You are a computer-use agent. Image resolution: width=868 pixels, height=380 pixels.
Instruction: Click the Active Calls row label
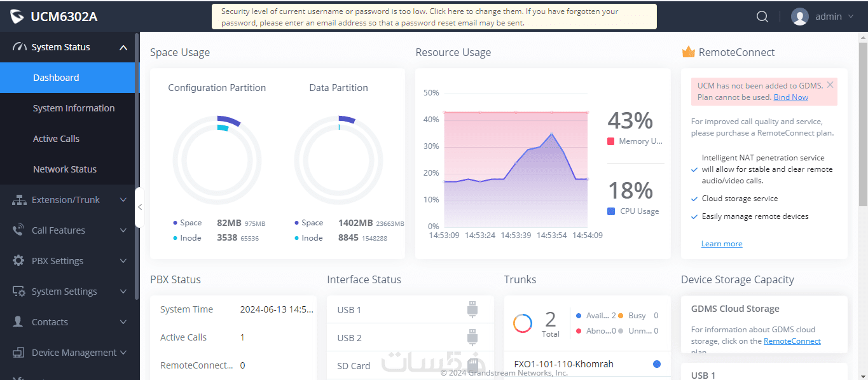pos(183,337)
